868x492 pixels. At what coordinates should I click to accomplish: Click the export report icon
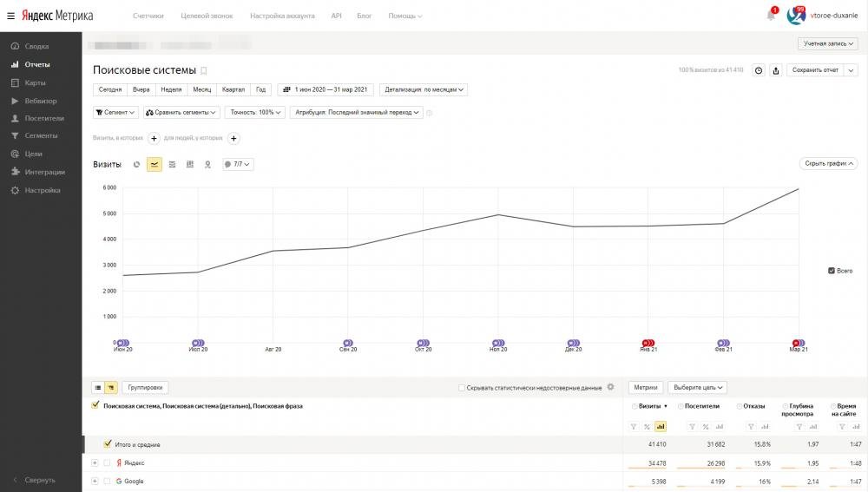point(776,70)
